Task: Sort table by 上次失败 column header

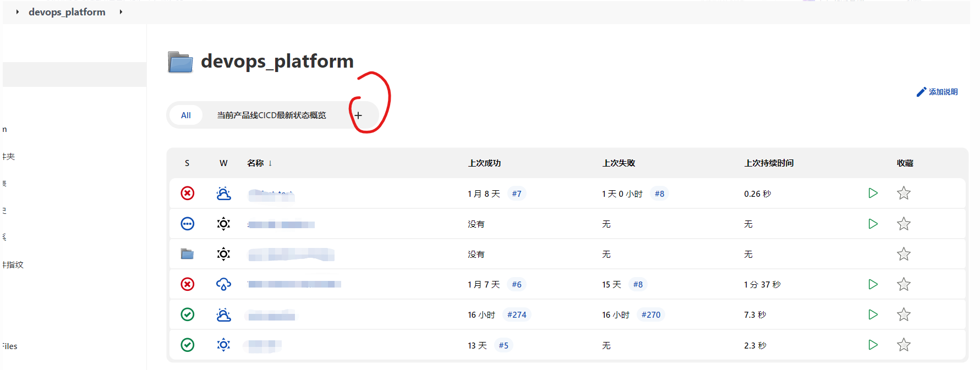Action: (x=618, y=163)
